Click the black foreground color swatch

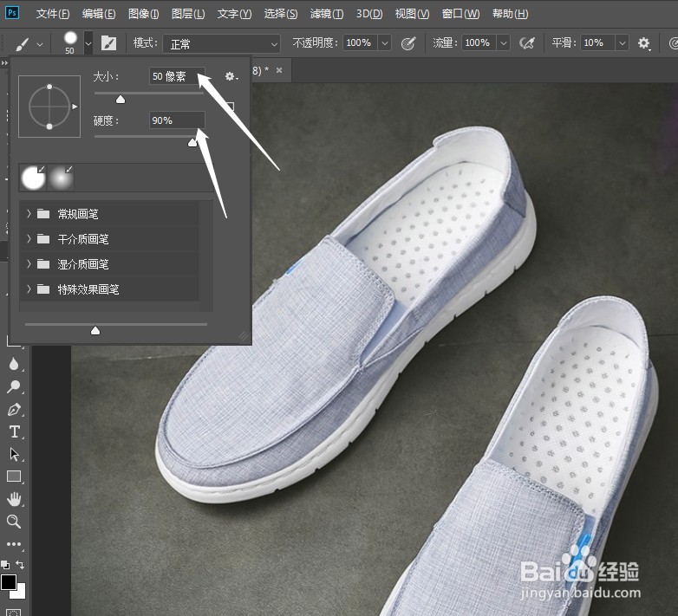(x=7, y=581)
